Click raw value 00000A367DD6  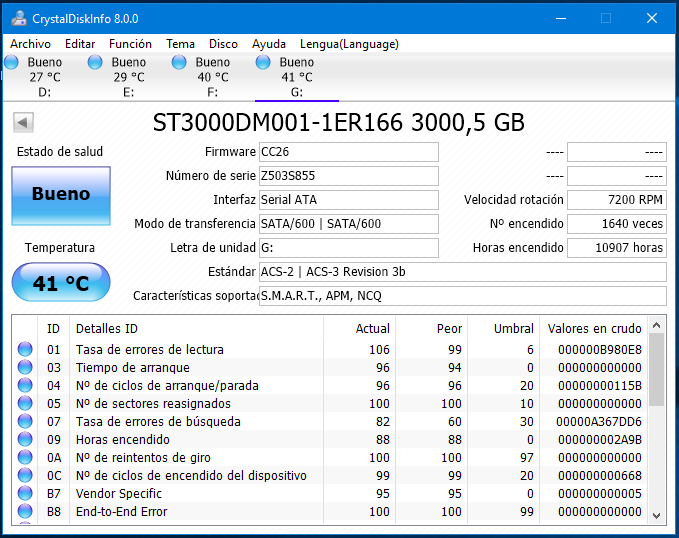coord(599,421)
